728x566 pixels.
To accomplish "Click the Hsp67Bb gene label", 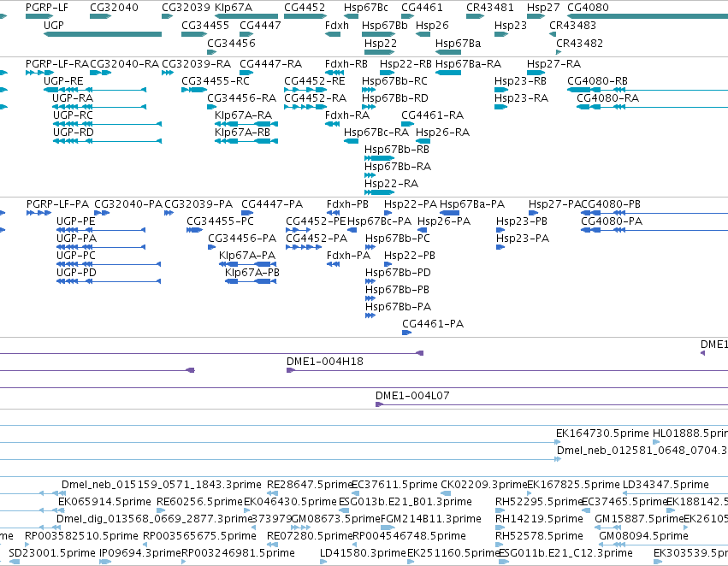I will point(385,26).
